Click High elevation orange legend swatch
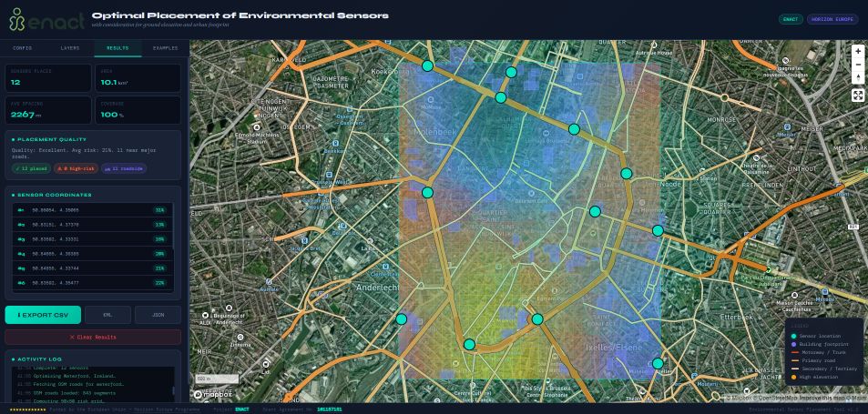Image resolution: width=868 pixels, height=414 pixels. [x=794, y=377]
